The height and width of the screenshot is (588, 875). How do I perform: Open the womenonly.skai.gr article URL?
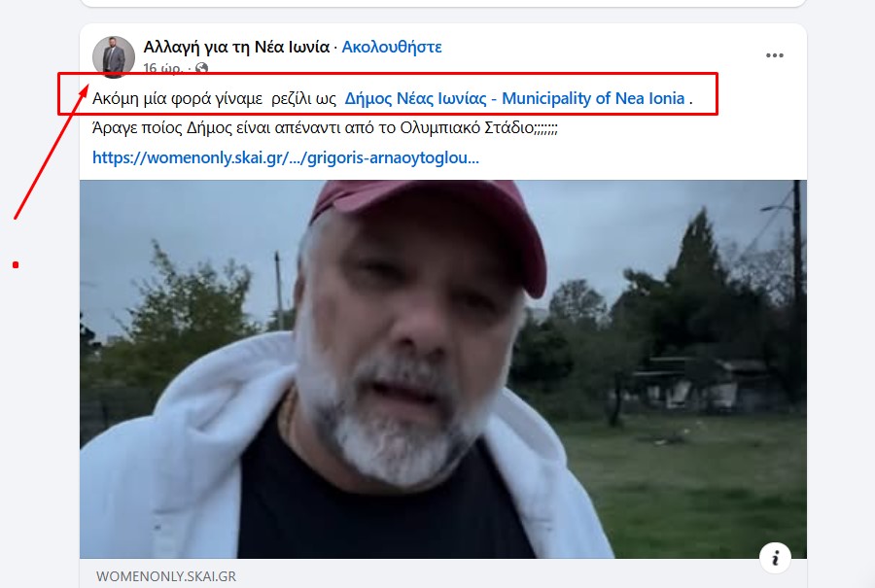pyautogui.click(x=286, y=157)
